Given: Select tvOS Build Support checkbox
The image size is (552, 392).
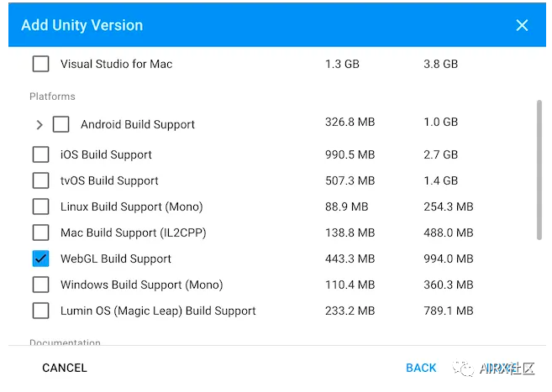Looking at the screenshot, I should (40, 180).
